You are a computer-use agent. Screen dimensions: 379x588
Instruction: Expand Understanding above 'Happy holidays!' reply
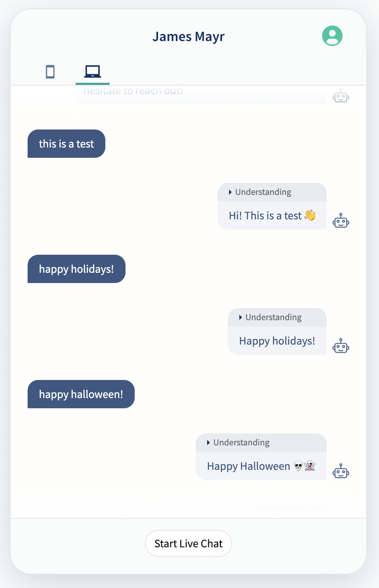[x=270, y=317]
